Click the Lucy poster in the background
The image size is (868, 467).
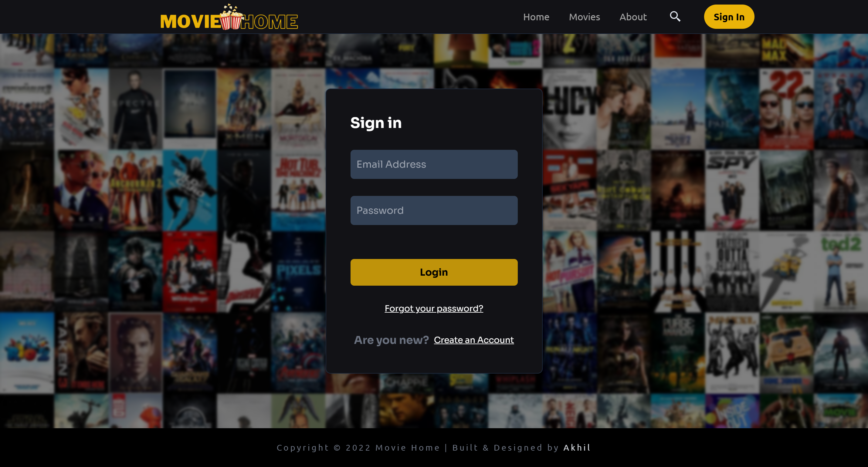(569, 109)
